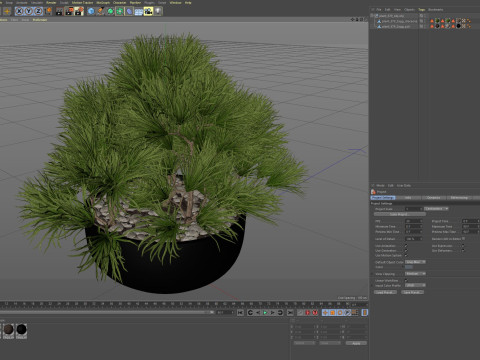Select the brown material thumbnail
The height and width of the screenshot is (360, 480).
tap(8, 330)
